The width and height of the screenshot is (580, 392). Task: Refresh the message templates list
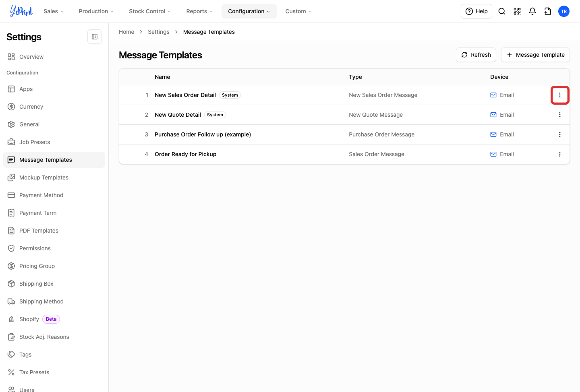(476, 55)
